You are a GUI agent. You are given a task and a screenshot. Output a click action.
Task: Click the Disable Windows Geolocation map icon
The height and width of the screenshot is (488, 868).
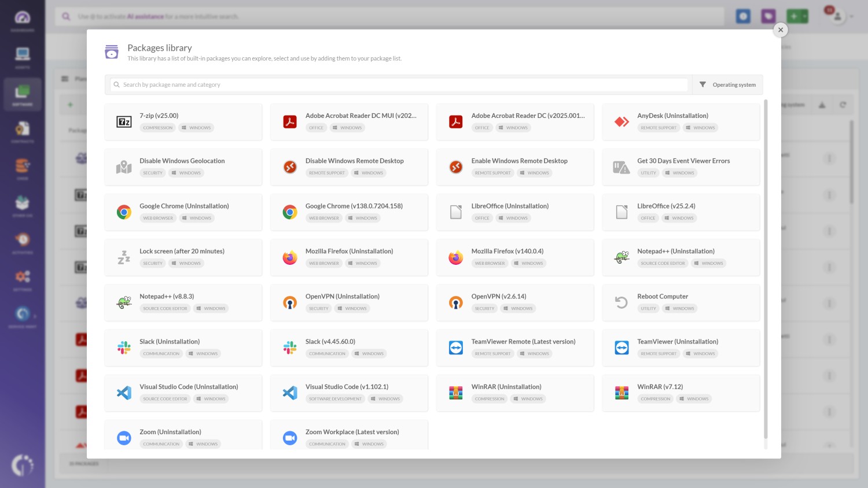click(x=124, y=167)
